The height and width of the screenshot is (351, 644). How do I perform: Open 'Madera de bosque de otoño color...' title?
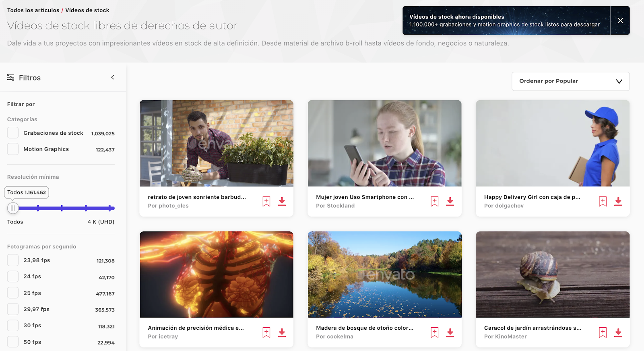[x=365, y=328]
